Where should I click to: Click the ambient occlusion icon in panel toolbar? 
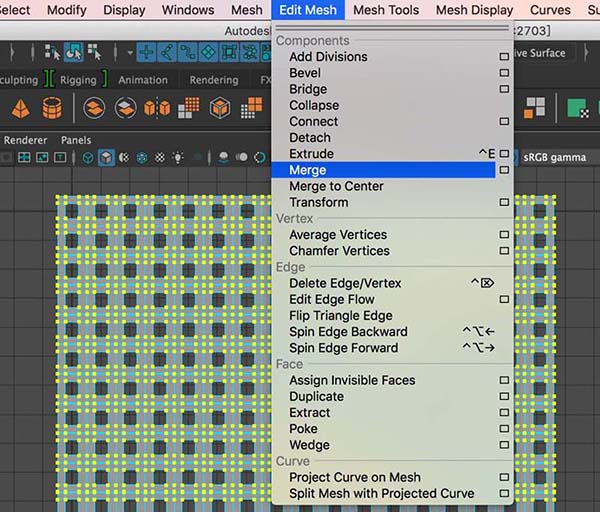[x=241, y=157]
